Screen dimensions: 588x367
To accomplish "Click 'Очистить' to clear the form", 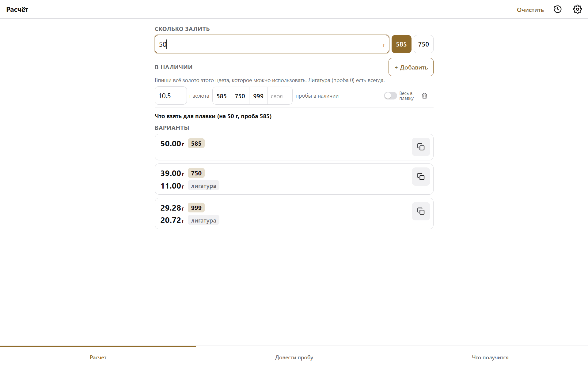I will 530,10.
